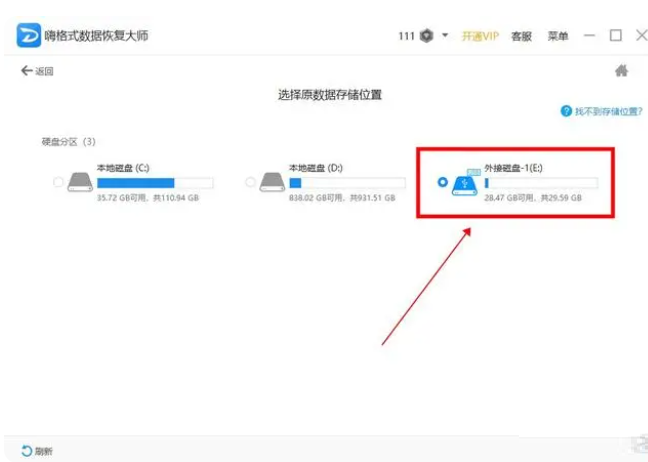This screenshot has width=648, height=462.
Task: Click the local disk C: drive icon
Action: pyautogui.click(x=80, y=182)
